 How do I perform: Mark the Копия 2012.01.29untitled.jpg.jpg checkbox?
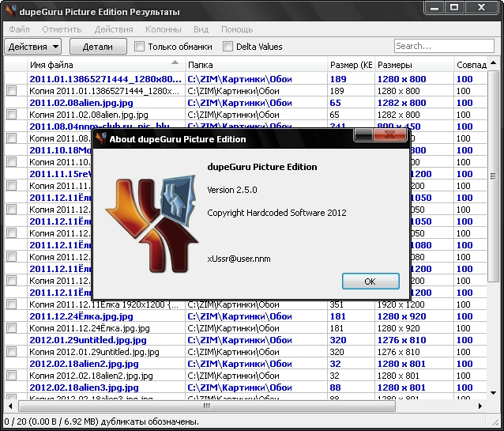point(12,352)
